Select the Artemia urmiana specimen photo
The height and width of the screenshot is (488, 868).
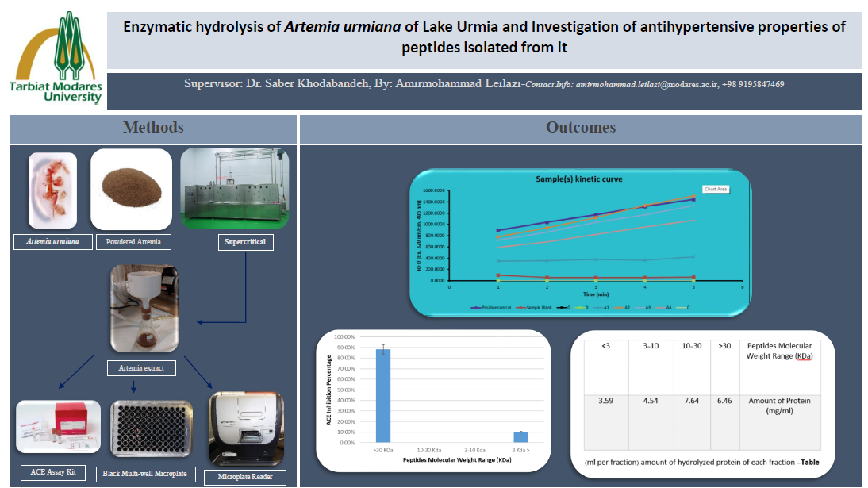[52, 190]
